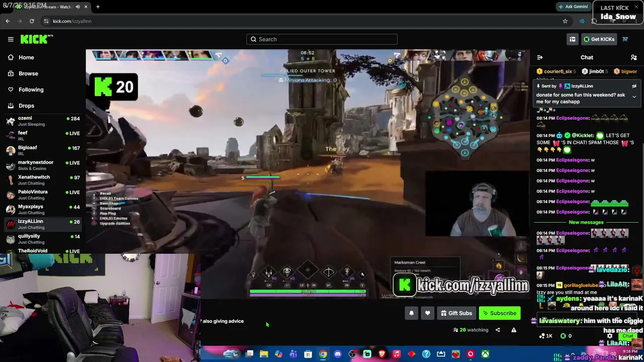Close the izzyALLinn stream tab

(x=86, y=7)
